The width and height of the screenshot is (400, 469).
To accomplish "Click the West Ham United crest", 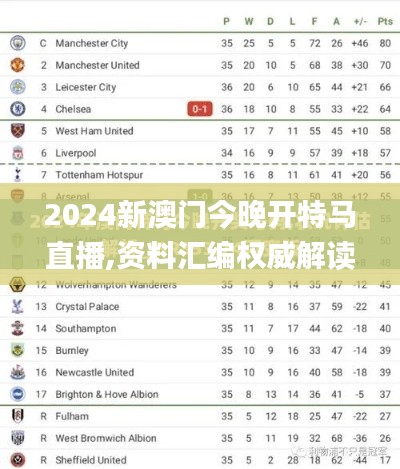I will click(17, 131).
